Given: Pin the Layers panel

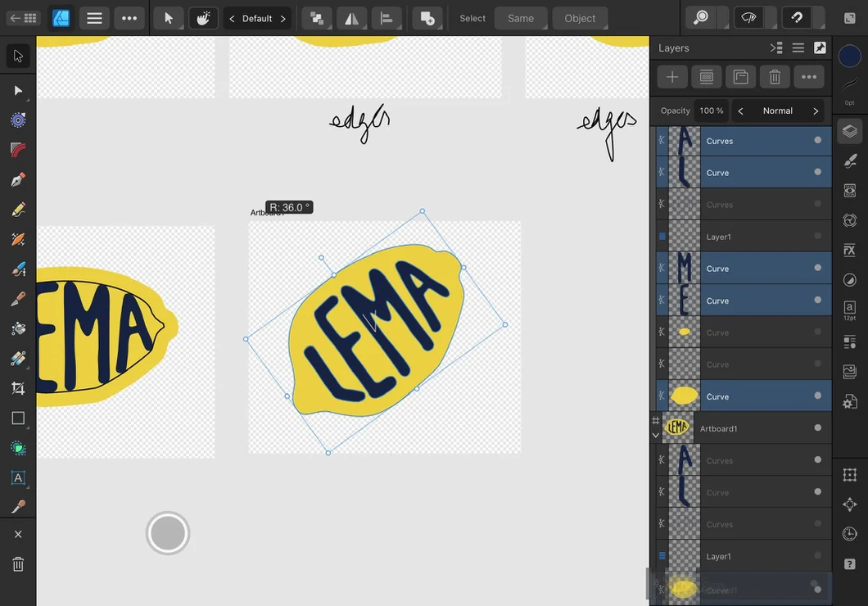Looking at the screenshot, I should [x=820, y=48].
